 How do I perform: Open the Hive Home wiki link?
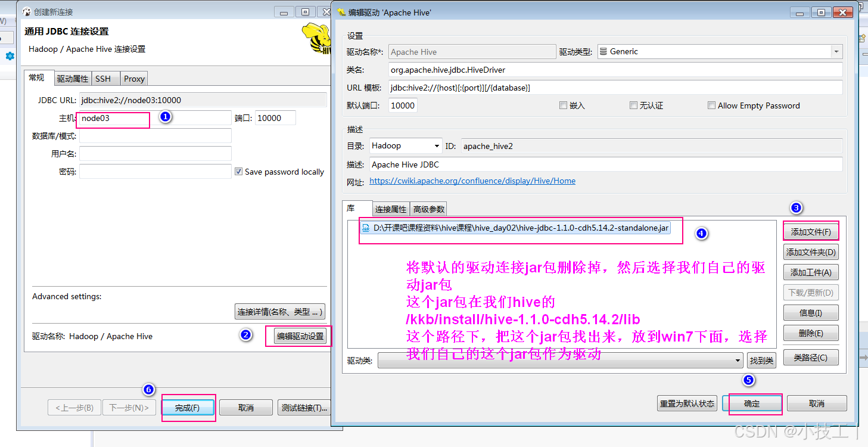click(x=472, y=181)
